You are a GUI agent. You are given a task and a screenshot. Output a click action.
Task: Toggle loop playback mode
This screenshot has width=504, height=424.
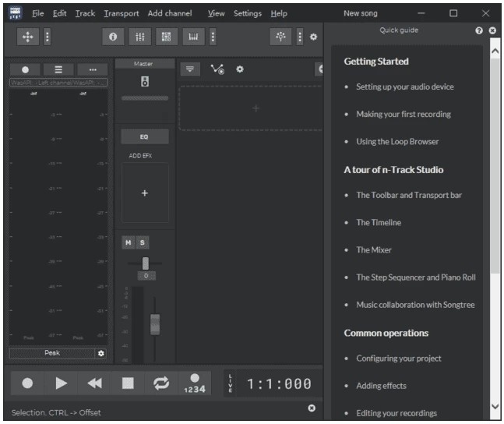coord(161,383)
